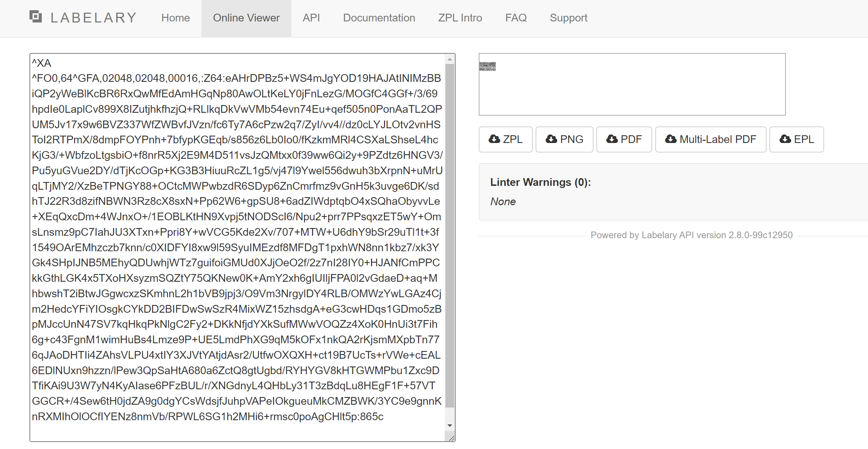Navigate to the Home page
This screenshot has width=868, height=449.
click(175, 18)
